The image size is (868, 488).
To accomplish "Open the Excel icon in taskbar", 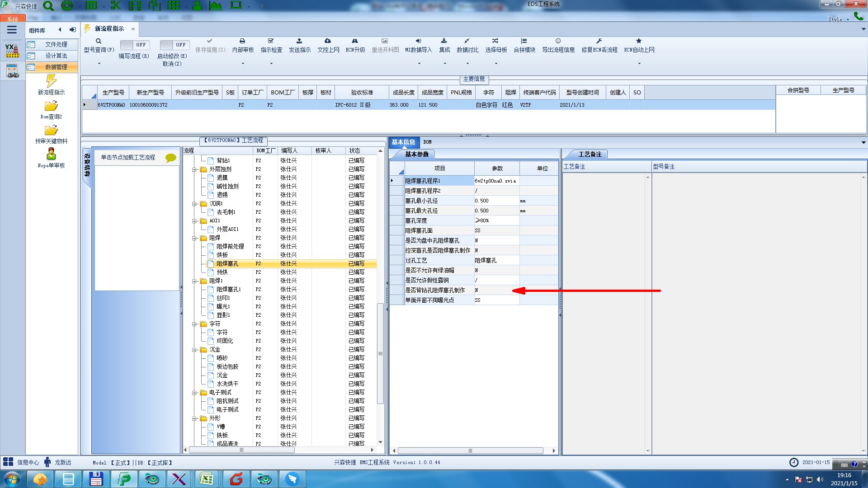I will point(207,479).
